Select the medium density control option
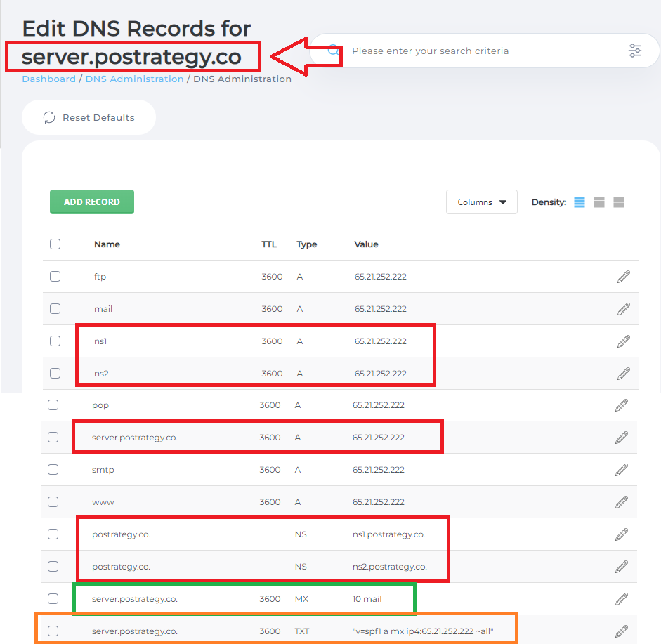 [598, 202]
